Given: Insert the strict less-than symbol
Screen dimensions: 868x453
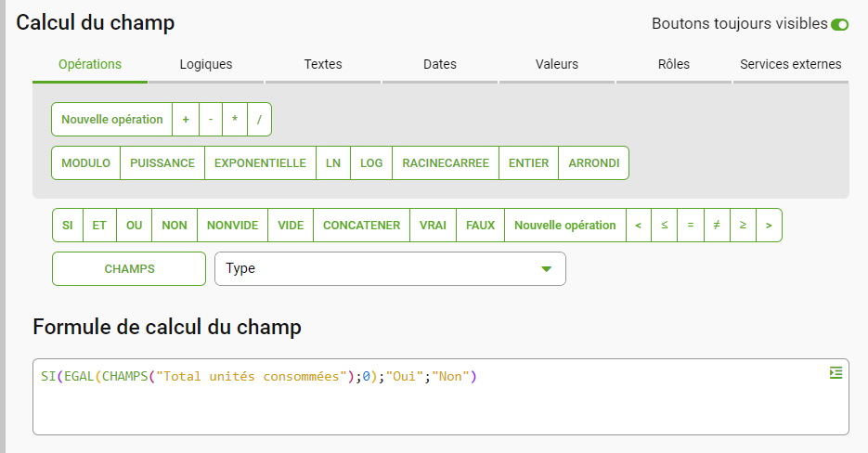Looking at the screenshot, I should (x=639, y=225).
